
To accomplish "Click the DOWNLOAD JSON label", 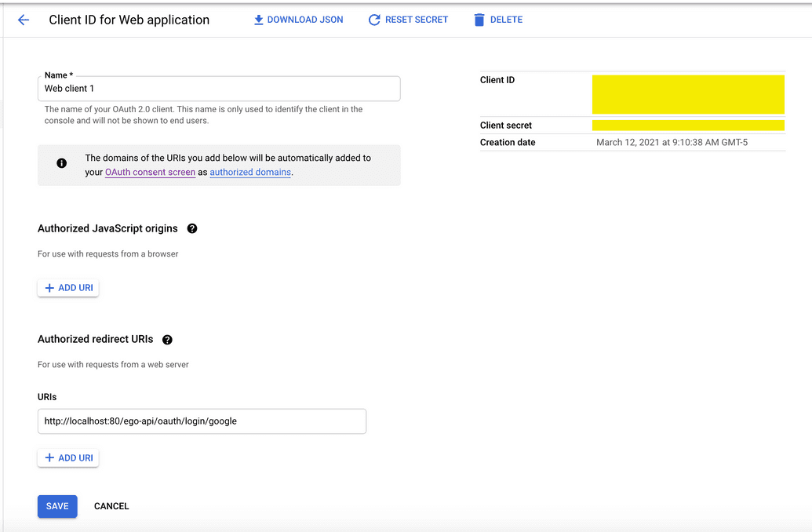I will point(305,20).
